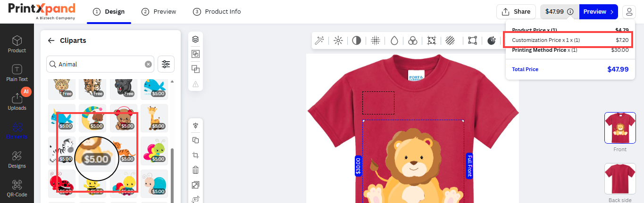Open the clipart filter options button
The width and height of the screenshot is (644, 203).
pos(166,64)
